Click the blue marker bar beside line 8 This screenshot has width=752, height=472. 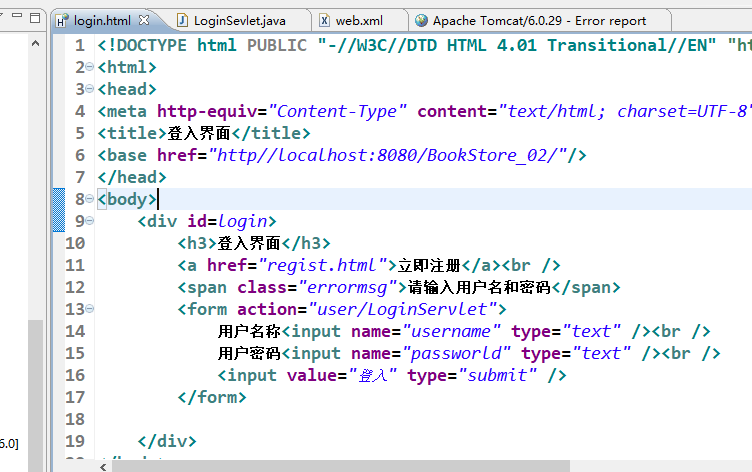(x=59, y=210)
